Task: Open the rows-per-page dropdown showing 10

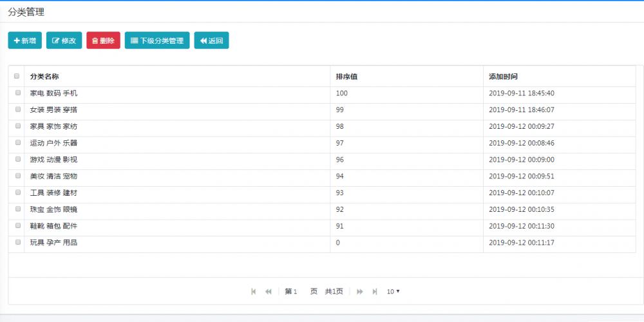Action: pyautogui.click(x=393, y=292)
